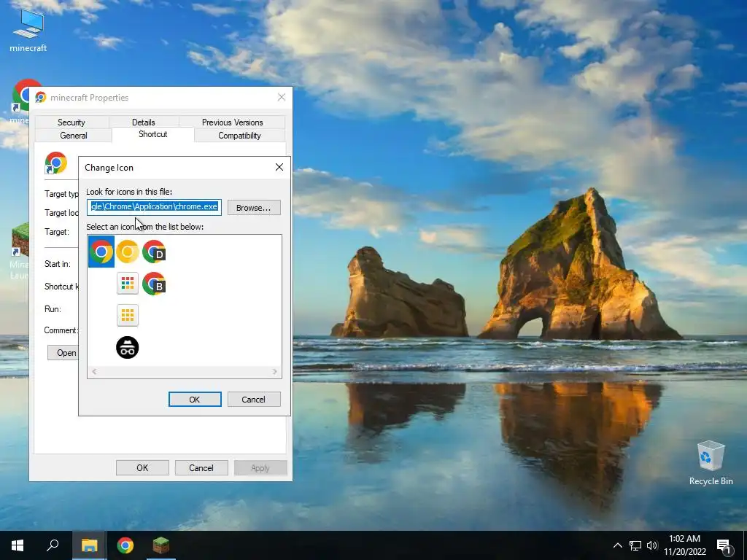The height and width of the screenshot is (560, 747).
Task: Choose the Chrome Dev icon marked D
Action: (x=154, y=252)
